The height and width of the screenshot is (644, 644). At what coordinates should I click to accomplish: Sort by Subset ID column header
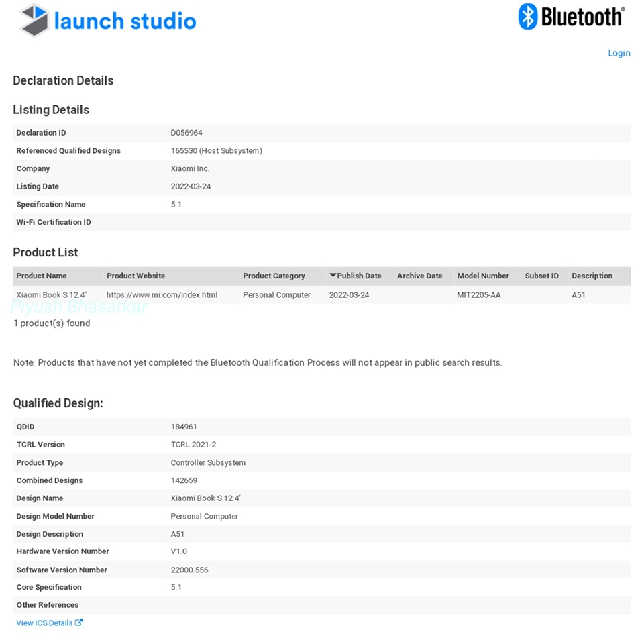click(x=541, y=276)
